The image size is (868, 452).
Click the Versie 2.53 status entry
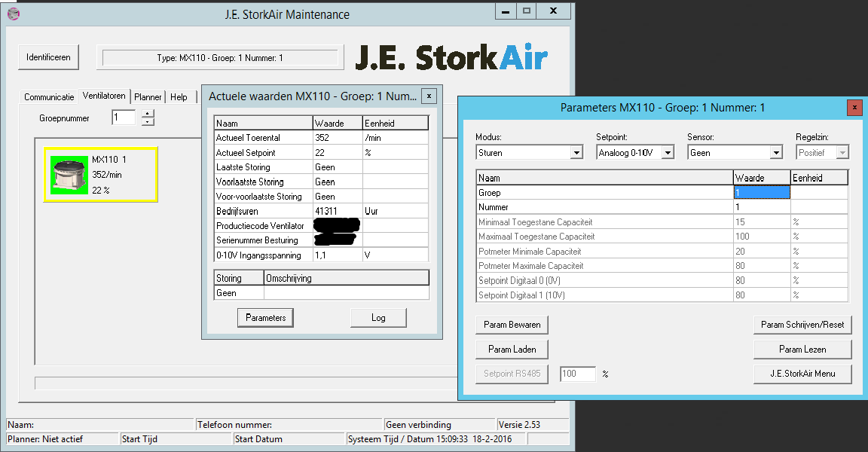[533, 425]
